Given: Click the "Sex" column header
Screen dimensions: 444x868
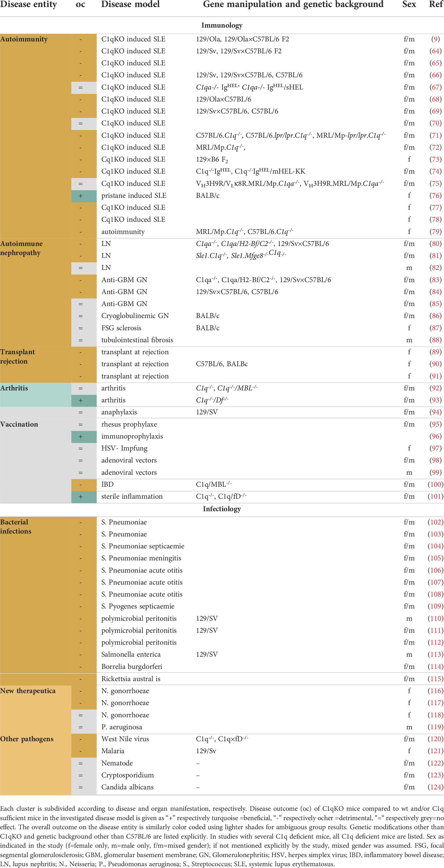Looking at the screenshot, I should (x=409, y=5).
